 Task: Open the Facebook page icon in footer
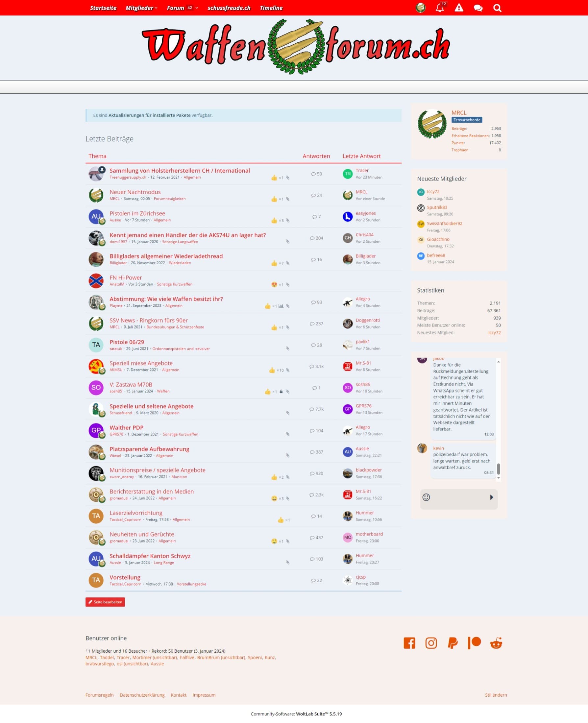pyautogui.click(x=409, y=643)
